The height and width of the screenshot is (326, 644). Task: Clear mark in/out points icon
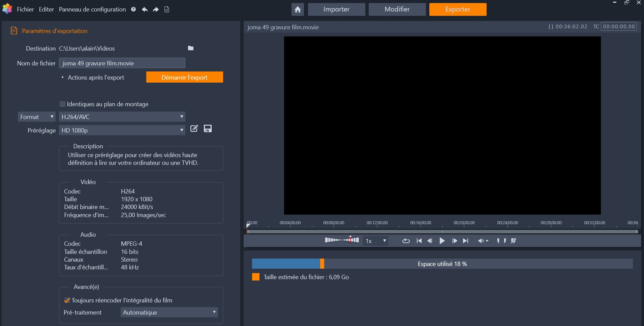coord(514,241)
